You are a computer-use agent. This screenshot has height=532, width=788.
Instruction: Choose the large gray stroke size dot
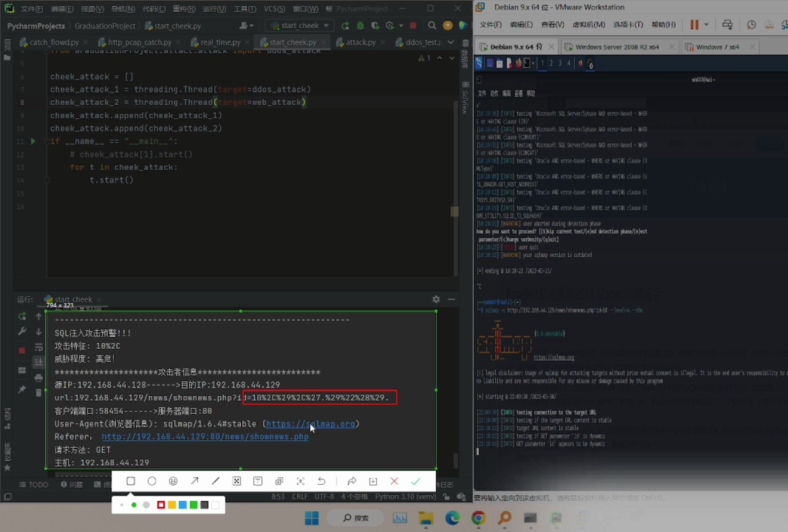click(146, 505)
